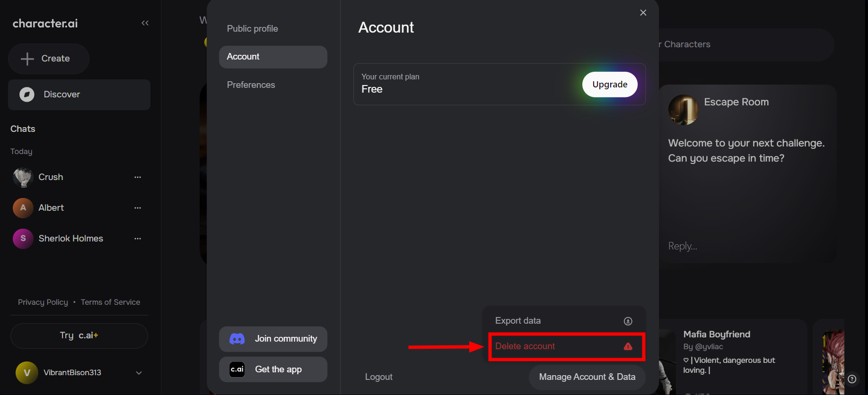Click the c.ai app icon
Image resolution: width=868 pixels, height=395 pixels.
237,369
